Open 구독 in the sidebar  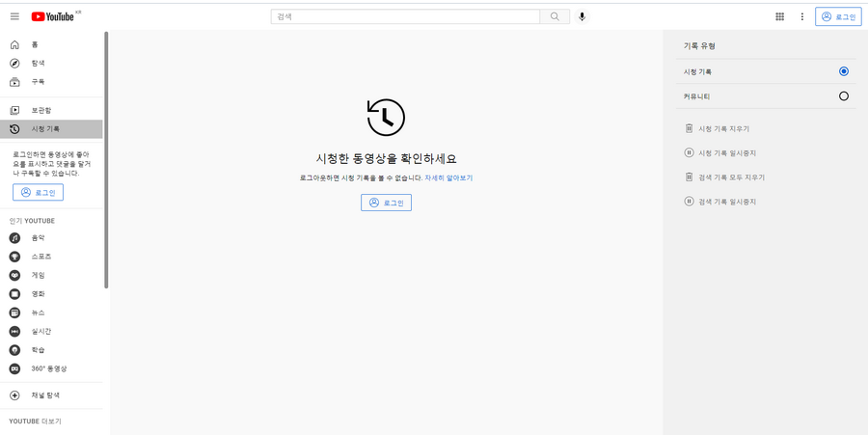click(51, 82)
